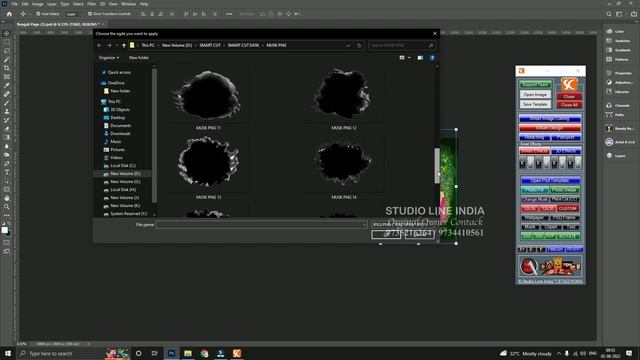Refresh the MUSK PNG folder view
The height and width of the screenshot is (360, 640).
coord(359,45)
